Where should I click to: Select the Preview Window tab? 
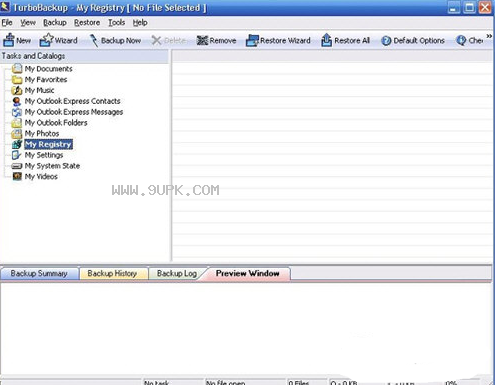tap(247, 273)
